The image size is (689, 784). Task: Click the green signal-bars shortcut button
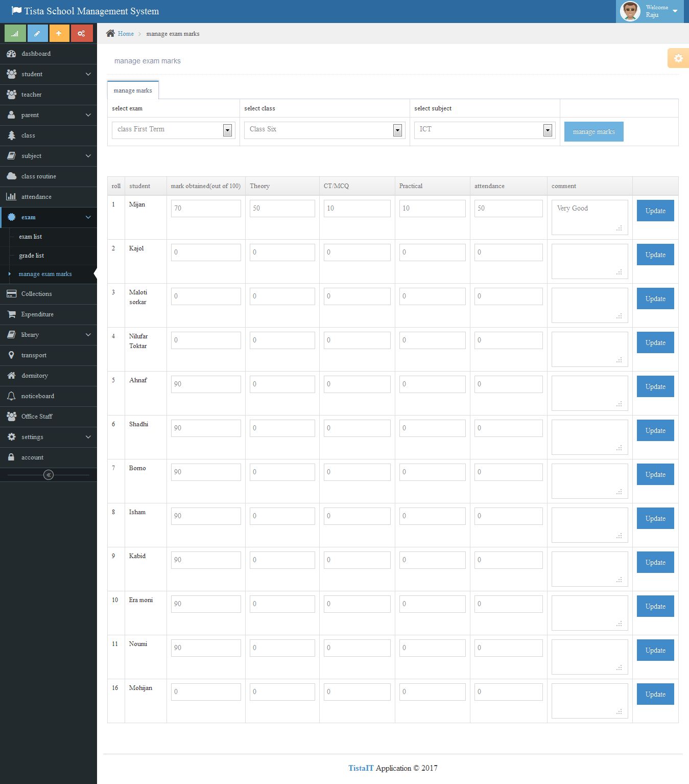click(x=15, y=33)
